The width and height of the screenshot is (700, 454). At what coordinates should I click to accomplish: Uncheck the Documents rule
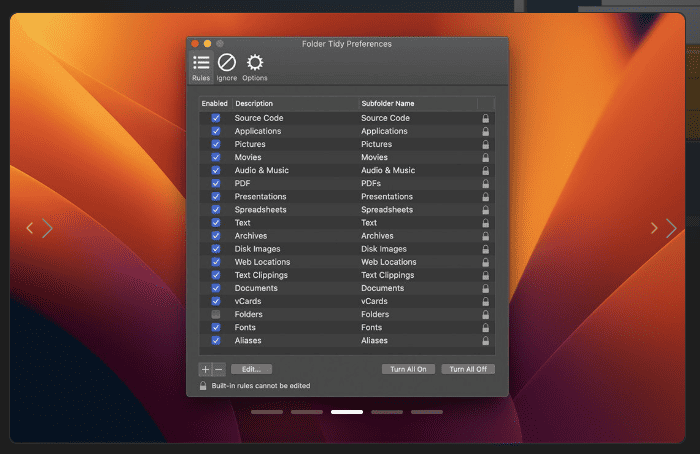pyautogui.click(x=216, y=288)
